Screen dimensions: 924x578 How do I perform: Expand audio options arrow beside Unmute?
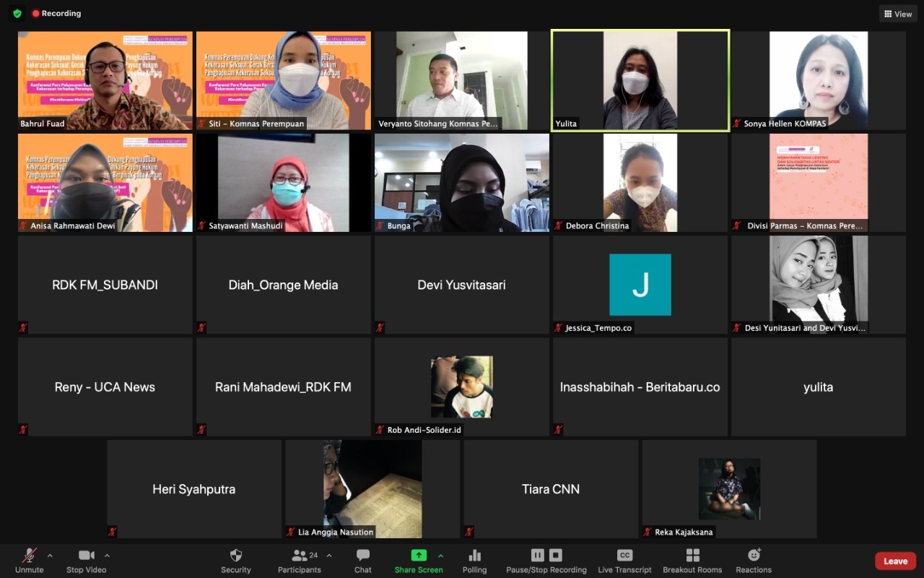(x=50, y=556)
